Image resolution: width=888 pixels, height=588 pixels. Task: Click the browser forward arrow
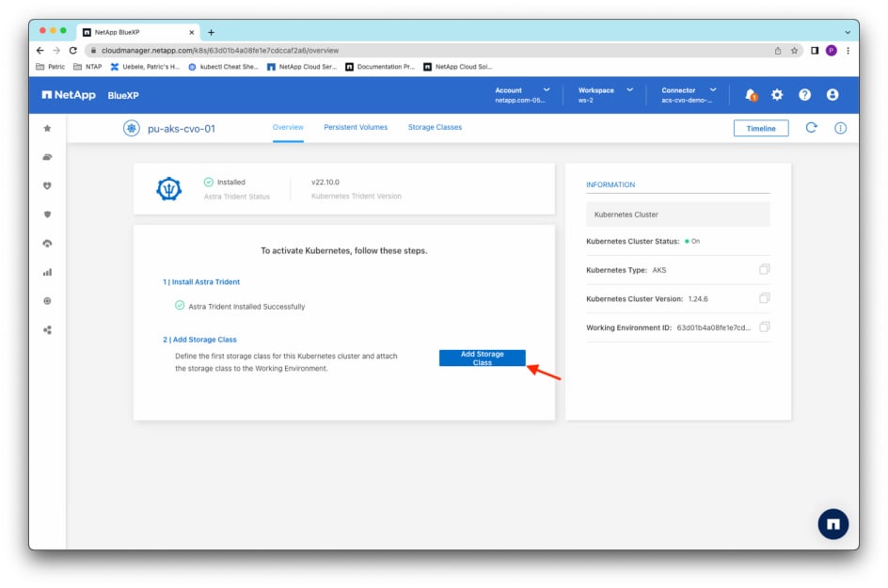tap(56, 51)
